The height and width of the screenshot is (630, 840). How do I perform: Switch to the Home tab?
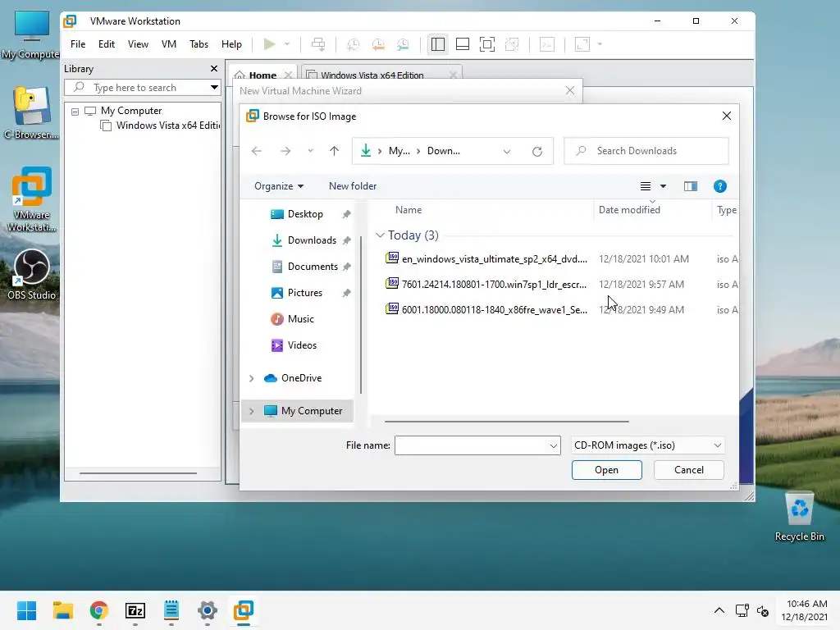coord(262,75)
